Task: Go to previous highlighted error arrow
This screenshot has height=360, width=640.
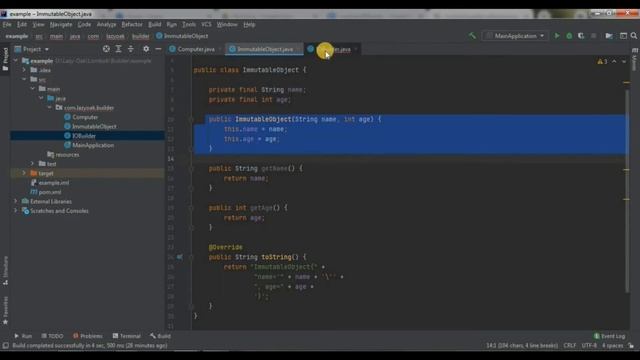Action: click(614, 62)
